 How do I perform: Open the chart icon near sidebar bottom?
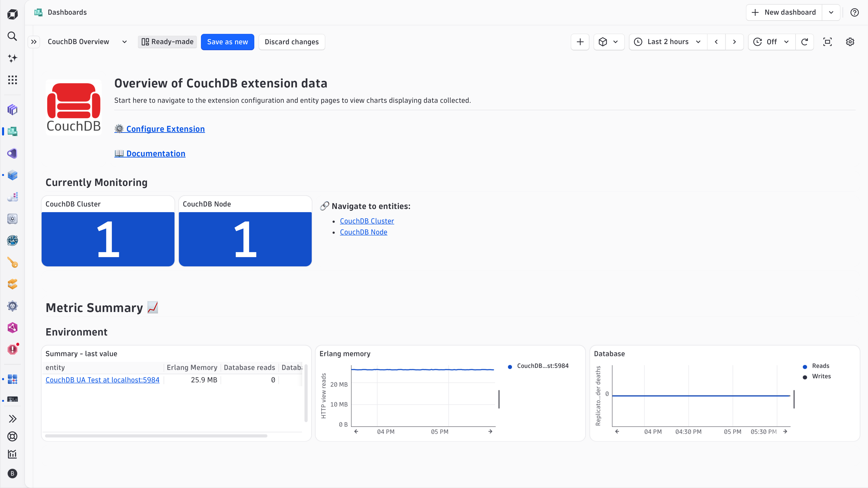pos(12,454)
